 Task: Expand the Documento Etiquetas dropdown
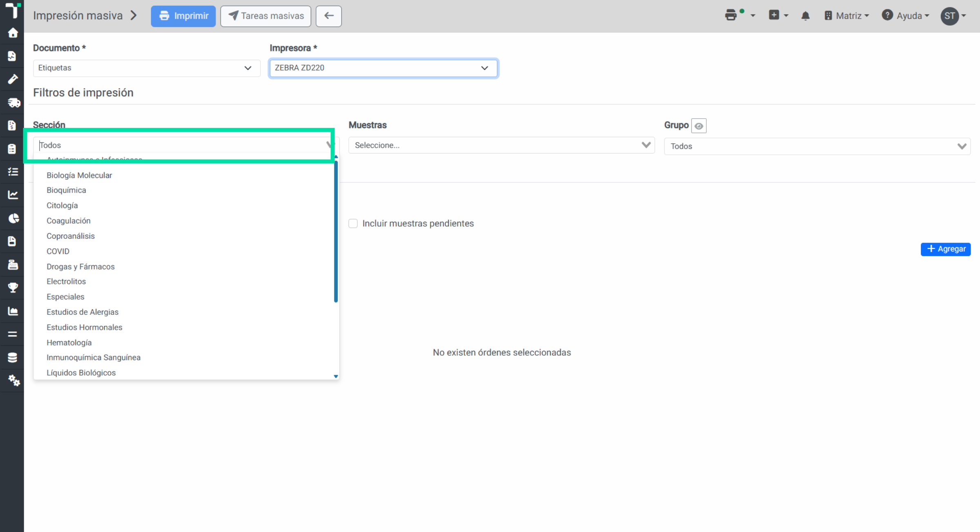click(147, 68)
